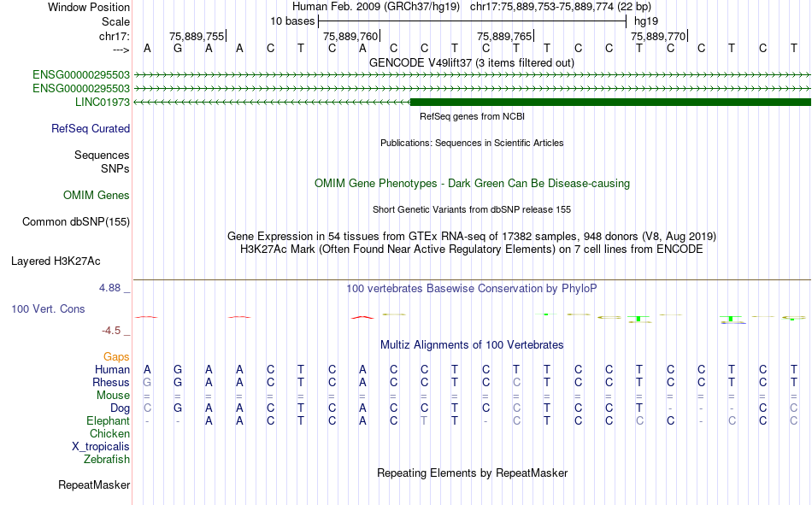
Task: Select the Chicken species label
Action: (x=109, y=433)
